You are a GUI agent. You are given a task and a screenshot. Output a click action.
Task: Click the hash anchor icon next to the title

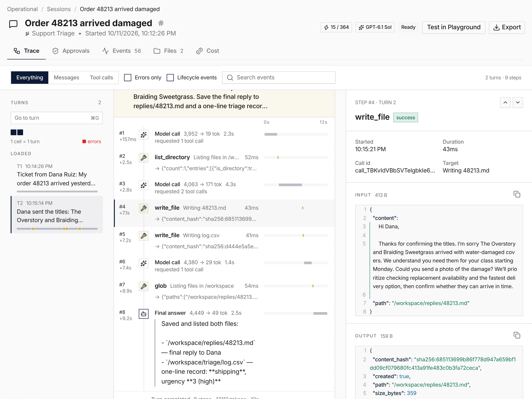coord(161,23)
